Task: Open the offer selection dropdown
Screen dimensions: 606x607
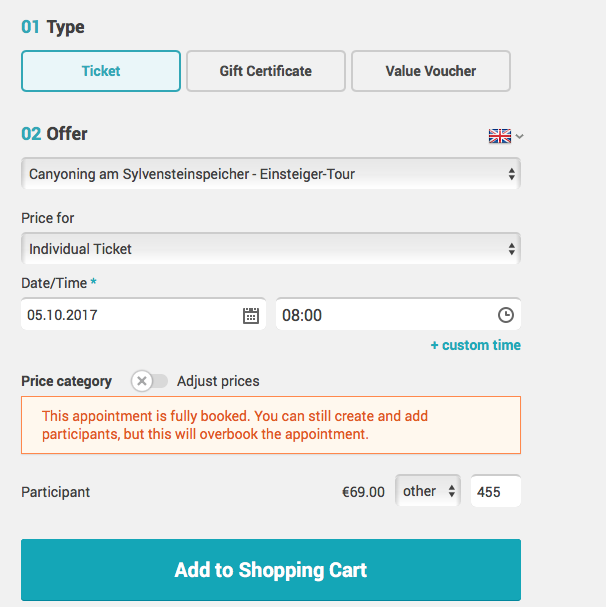Action: point(271,174)
